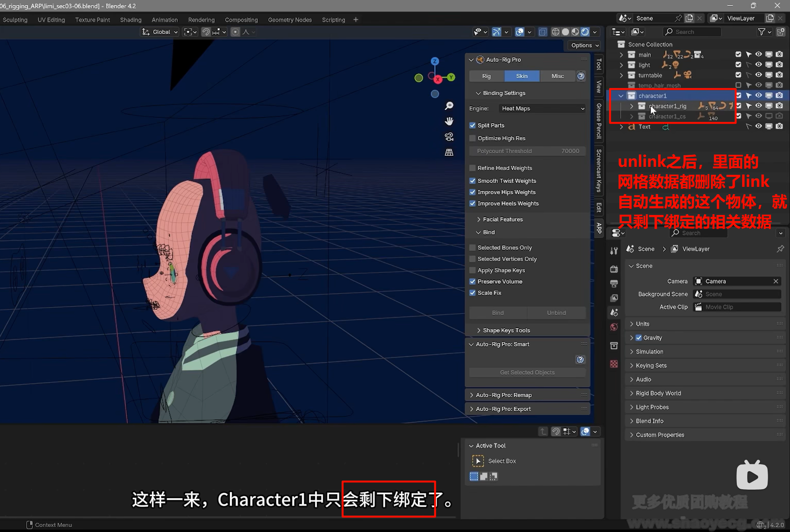
Task: Click the Auto-Rig Pro help question icon
Action: (x=581, y=76)
